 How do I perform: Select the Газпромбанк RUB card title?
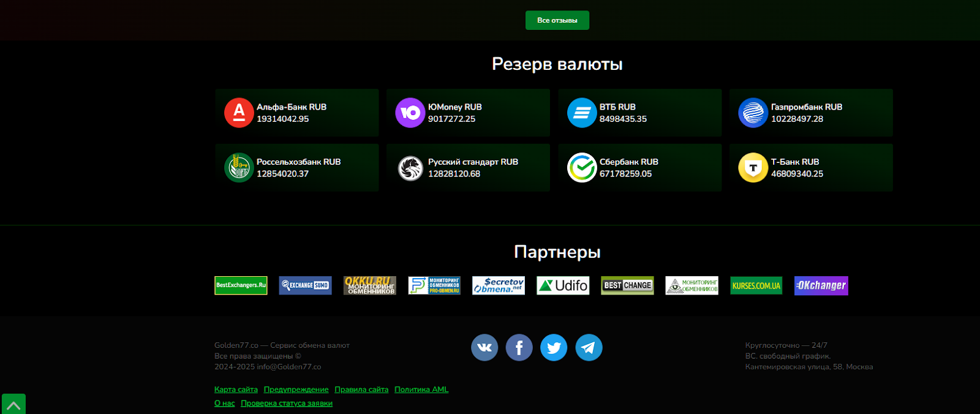click(x=807, y=107)
